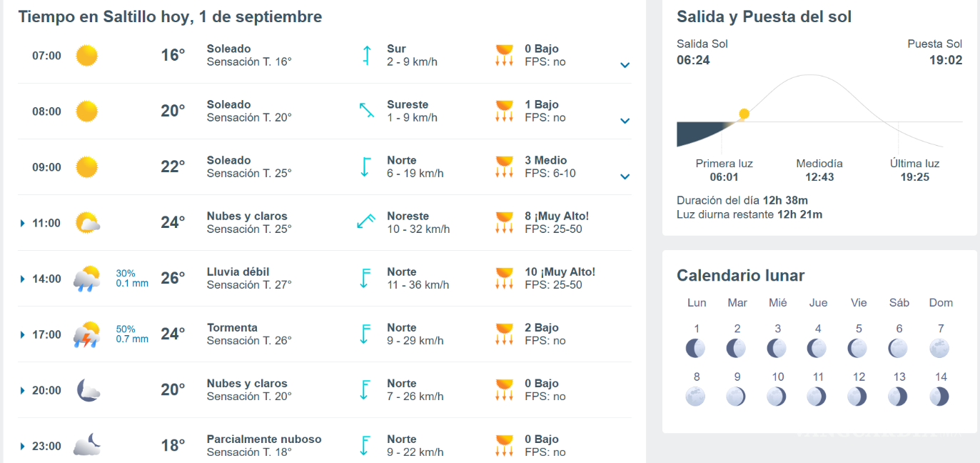The width and height of the screenshot is (980, 463).
Task: Click the night clouds icon for 20:00
Action: click(86, 390)
